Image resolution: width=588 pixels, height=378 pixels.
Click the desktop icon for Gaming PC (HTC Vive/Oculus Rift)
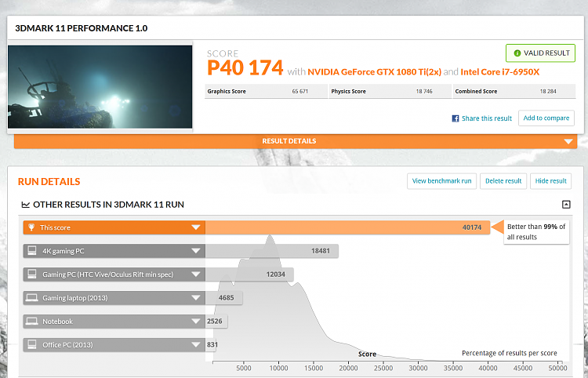point(32,274)
